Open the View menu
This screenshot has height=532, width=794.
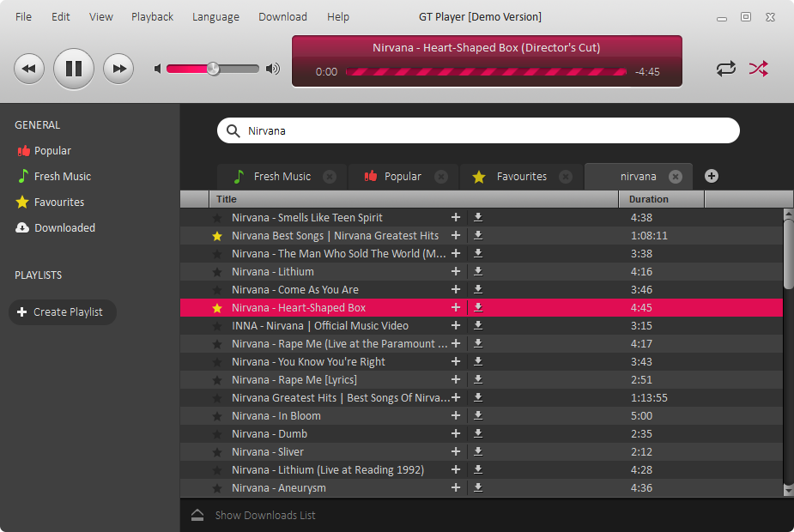[100, 16]
